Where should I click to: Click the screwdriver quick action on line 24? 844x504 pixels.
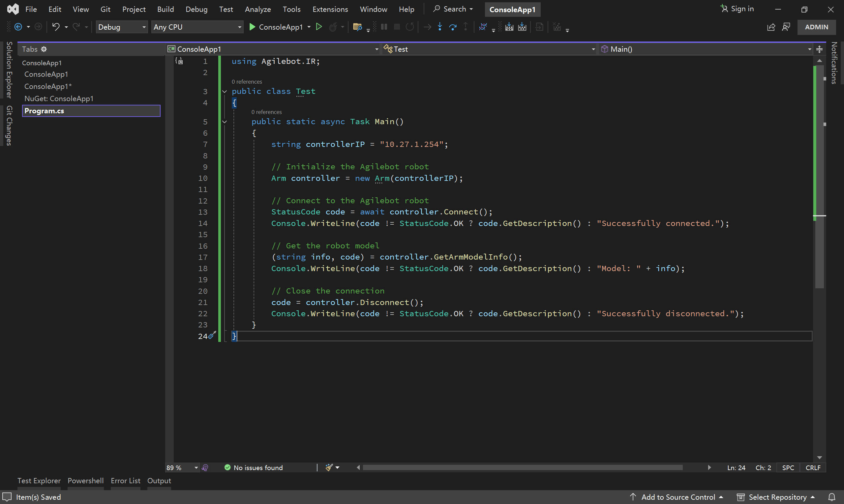point(212,335)
